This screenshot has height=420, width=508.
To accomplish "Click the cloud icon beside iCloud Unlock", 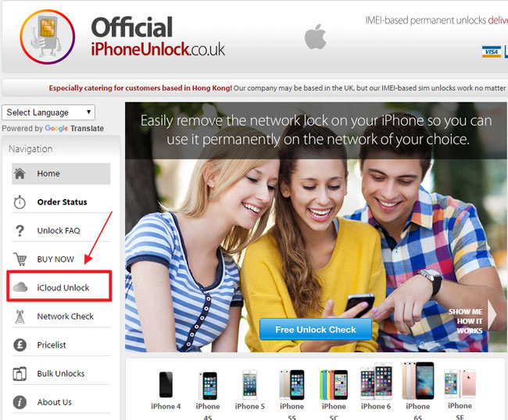I will pyautogui.click(x=20, y=287).
